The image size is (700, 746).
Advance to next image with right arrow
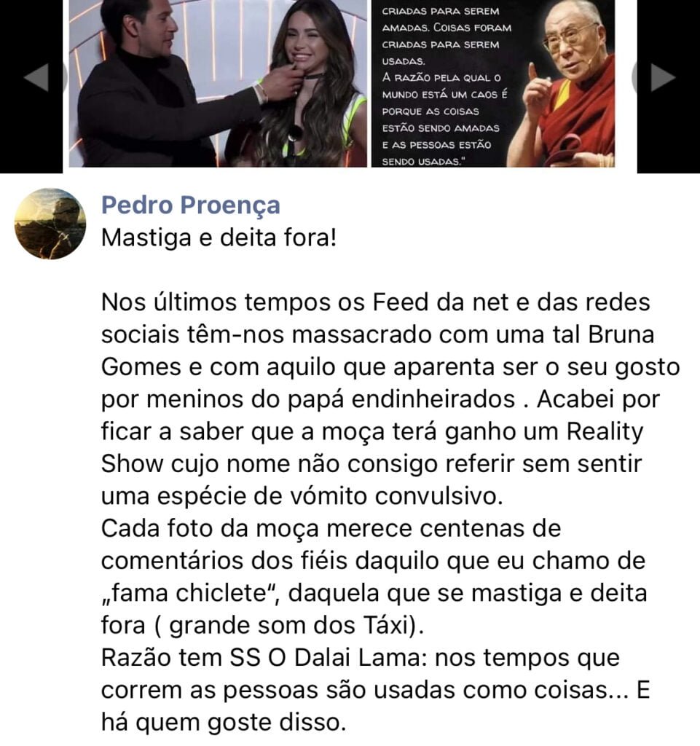point(662,77)
